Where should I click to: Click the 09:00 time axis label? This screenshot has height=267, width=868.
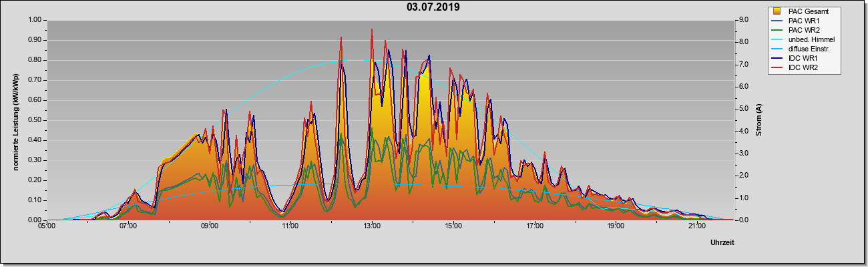209,226
